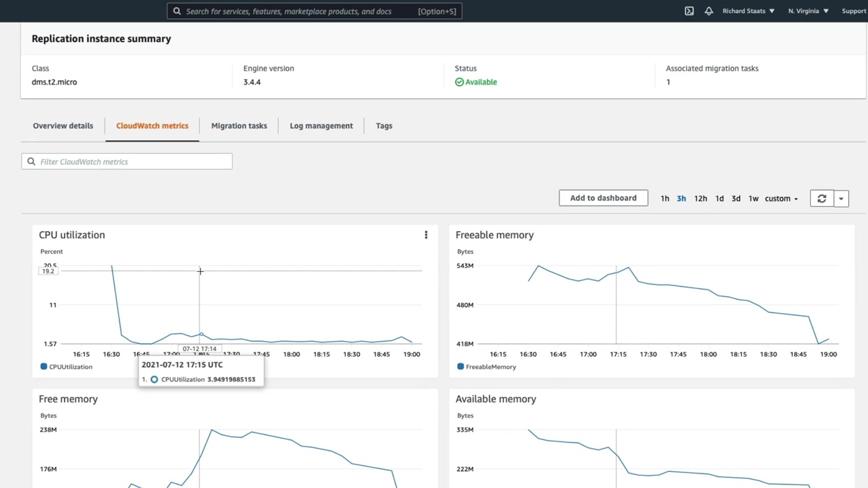868x488 pixels.
Task: Expand the custom time range dropdown
Action: point(781,199)
